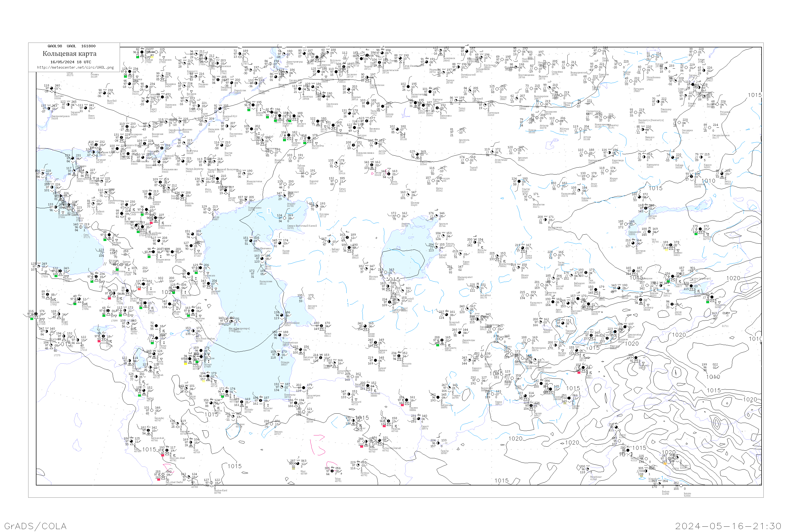Click the Izyum (Изюм) station circle symbol
This screenshot has height=532, width=798.
(x=85, y=108)
